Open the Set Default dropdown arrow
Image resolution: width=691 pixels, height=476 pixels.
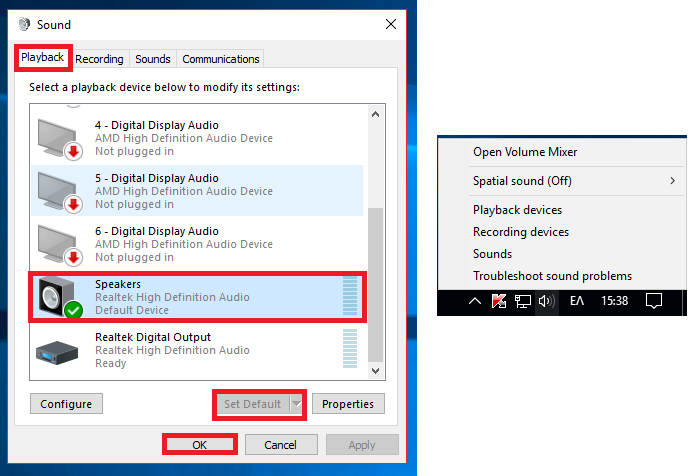[x=296, y=404]
